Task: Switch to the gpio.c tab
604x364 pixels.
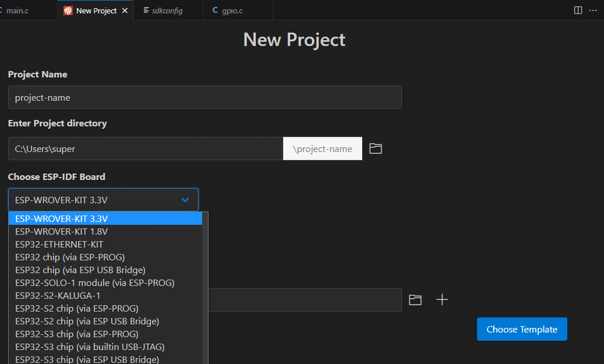Action: click(232, 11)
